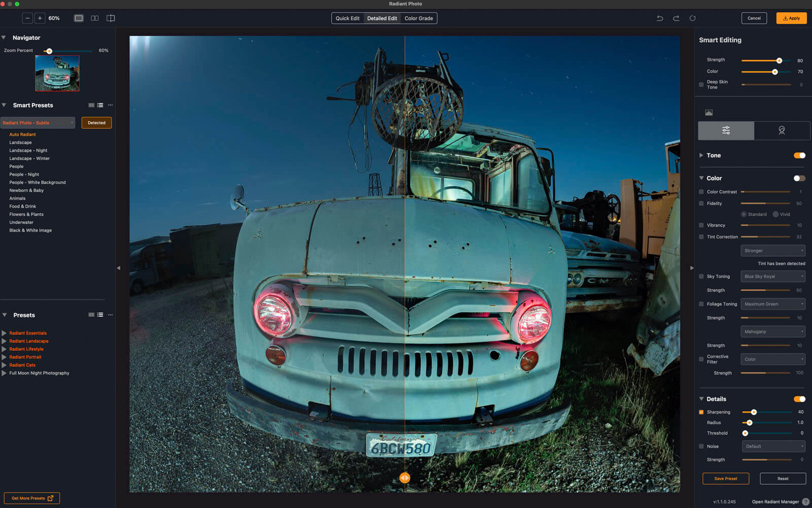Screen dimensions: 812x508
Task: Click the zoom out minus button
Action: [27, 18]
